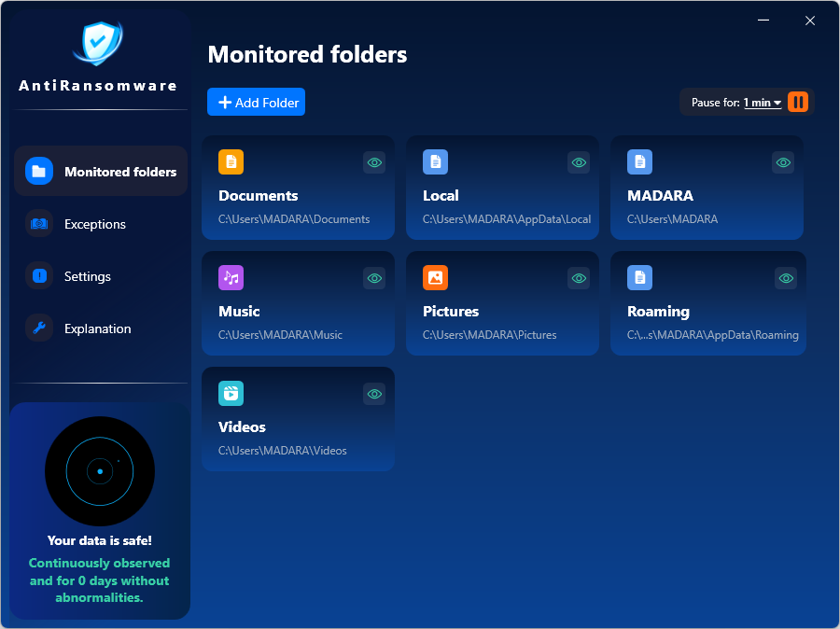The height and width of the screenshot is (629, 840).
Task: Click the Local folder file icon
Action: pos(436,161)
